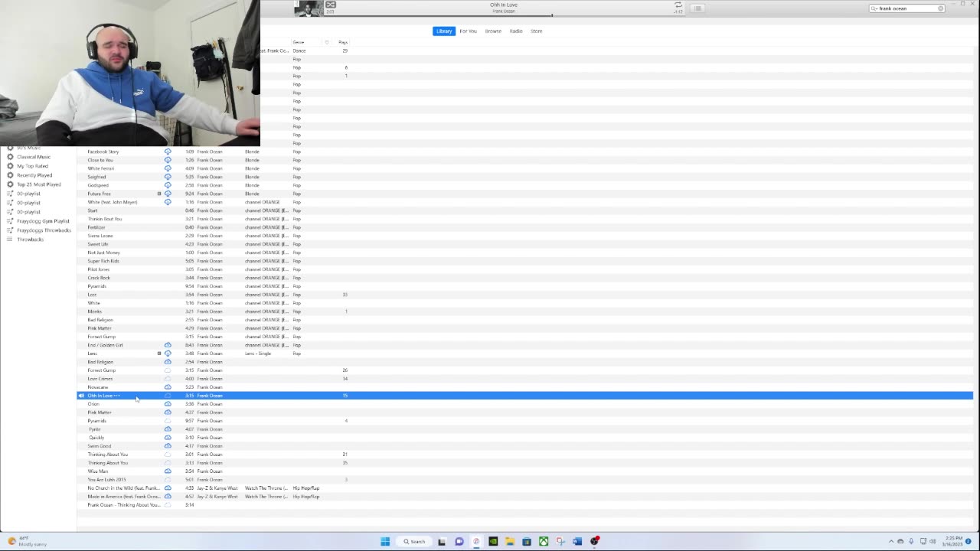Click the cloud icon on the Quickly row

tap(168, 438)
